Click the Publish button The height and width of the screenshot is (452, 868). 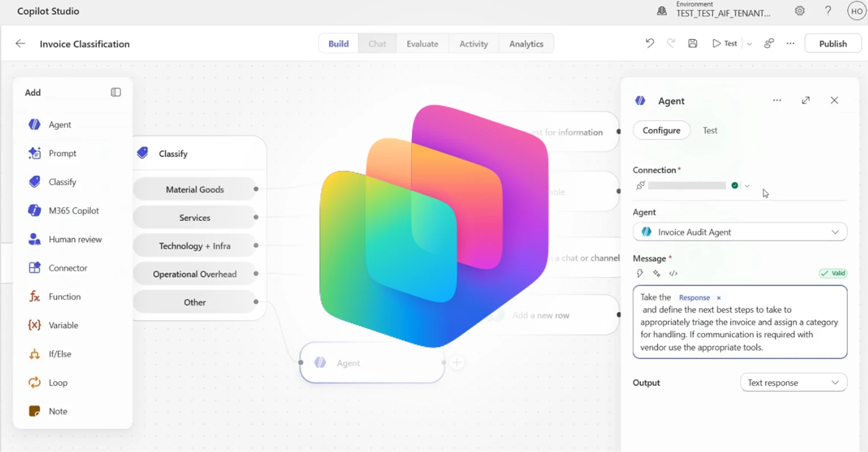(x=833, y=43)
